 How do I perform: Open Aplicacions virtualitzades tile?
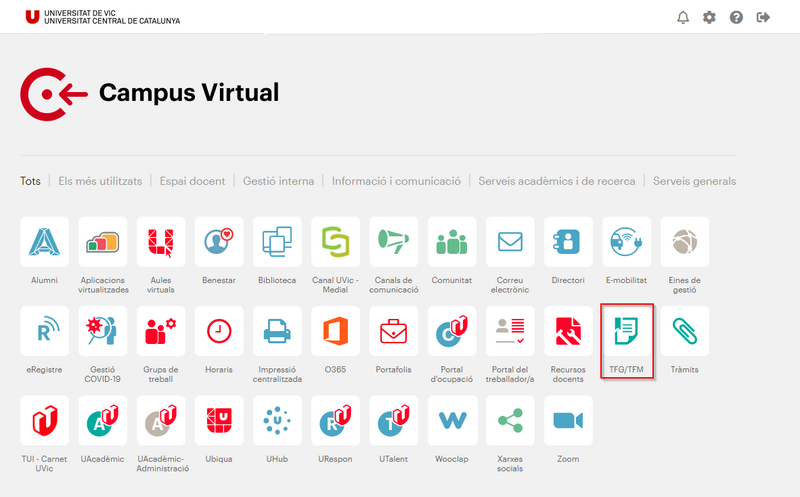[x=103, y=242]
